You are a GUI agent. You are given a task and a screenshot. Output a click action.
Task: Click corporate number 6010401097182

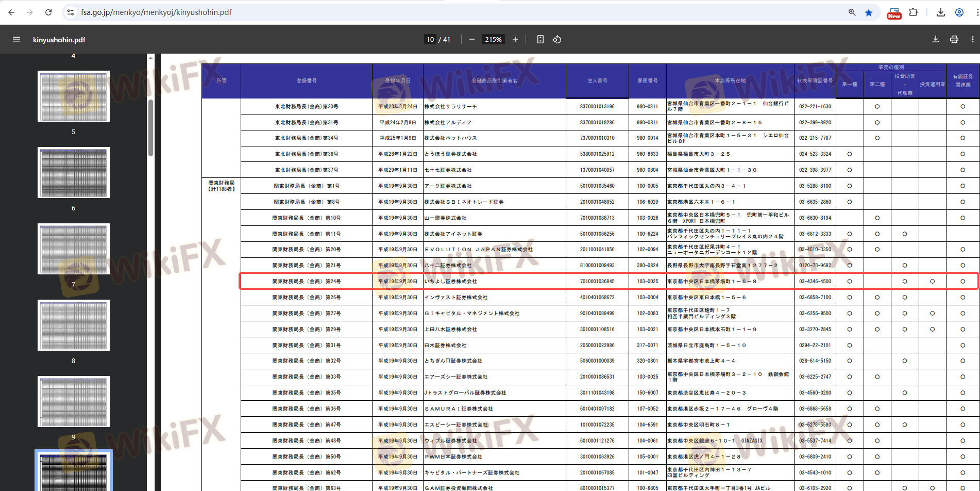pos(597,409)
